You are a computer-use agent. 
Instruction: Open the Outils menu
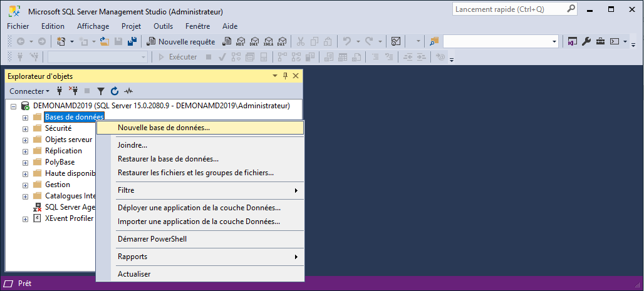(x=164, y=26)
